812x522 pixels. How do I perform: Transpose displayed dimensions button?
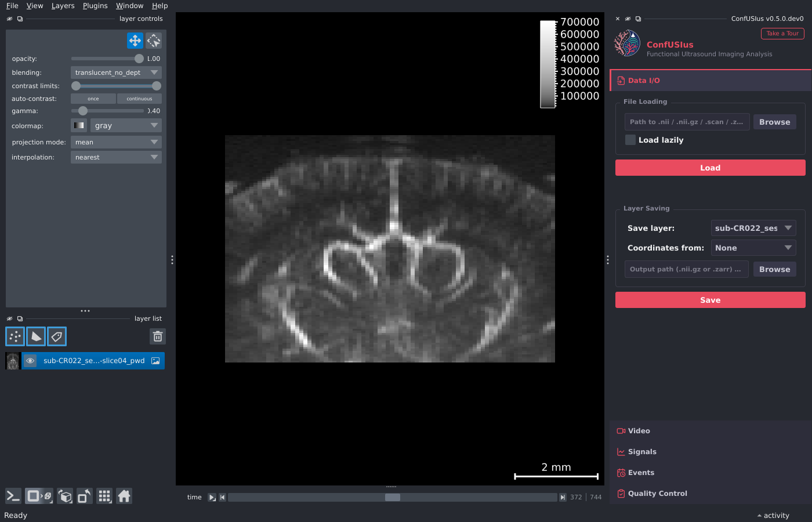(85, 496)
